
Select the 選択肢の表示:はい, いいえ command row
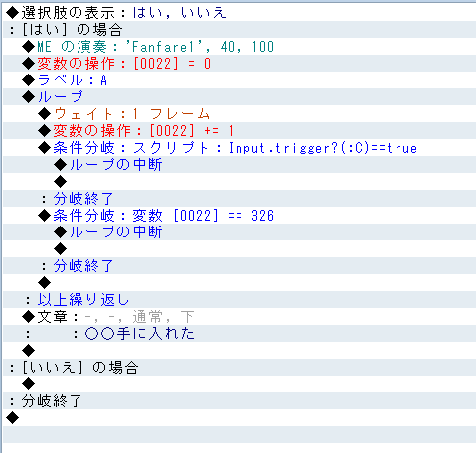[x=239, y=13]
